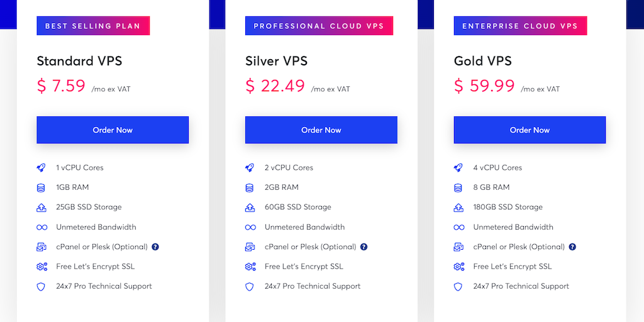The width and height of the screenshot is (644, 322).
Task: Click the support shield icon under Standard VPS
Action: point(42,287)
